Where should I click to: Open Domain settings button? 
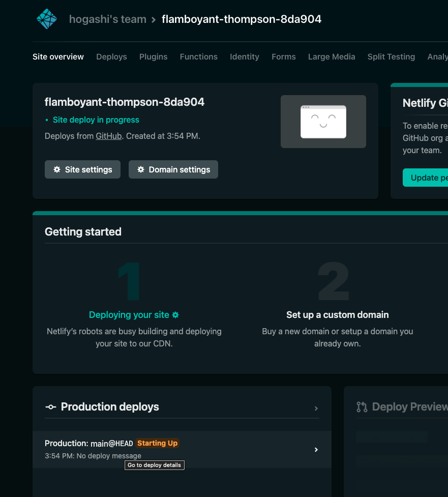point(173,169)
